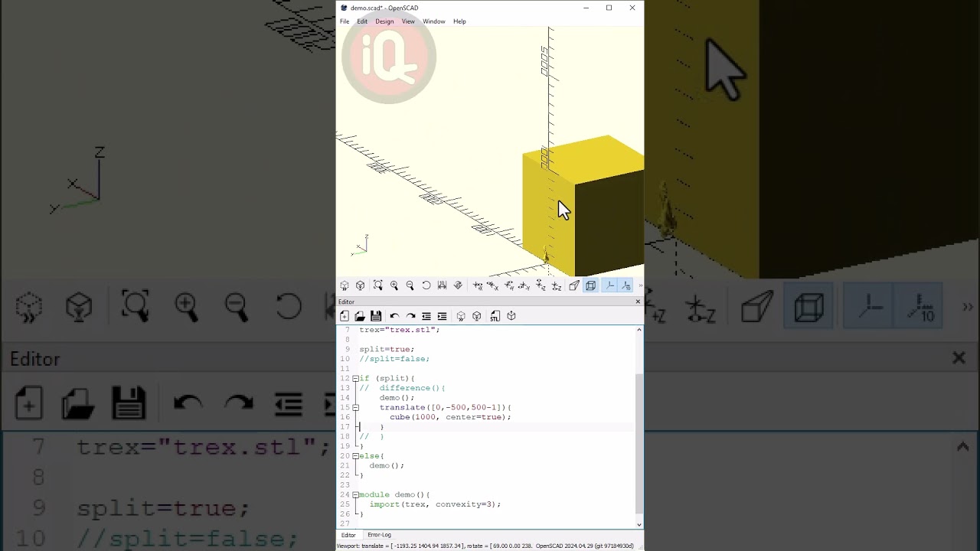
Task: Close the Editor panel with its X
Action: coord(638,302)
